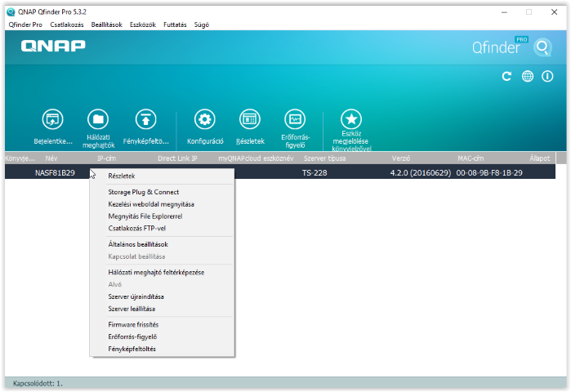This screenshot has height=392, width=571.
Task: Click the Fényképfeltöltés photo upload icon
Action: click(x=145, y=119)
